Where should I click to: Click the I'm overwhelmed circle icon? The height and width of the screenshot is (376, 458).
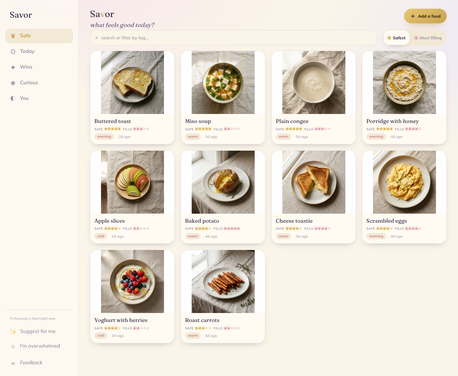(x=13, y=346)
